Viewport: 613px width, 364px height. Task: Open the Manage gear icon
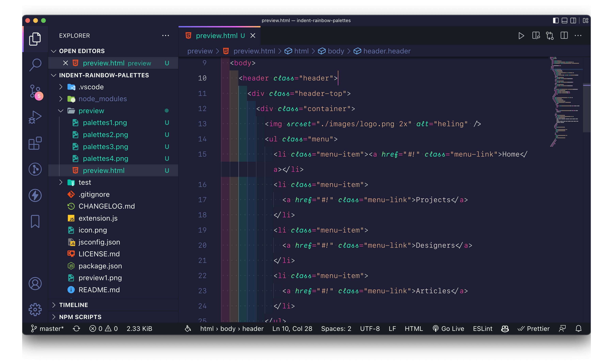point(35,309)
